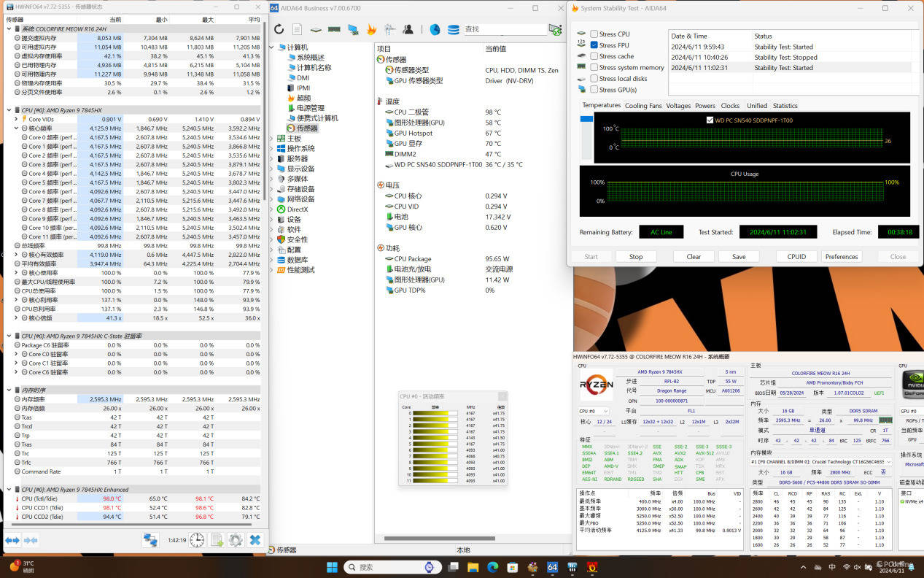Expand the 主板 tree node
924x578 pixels.
click(x=273, y=139)
